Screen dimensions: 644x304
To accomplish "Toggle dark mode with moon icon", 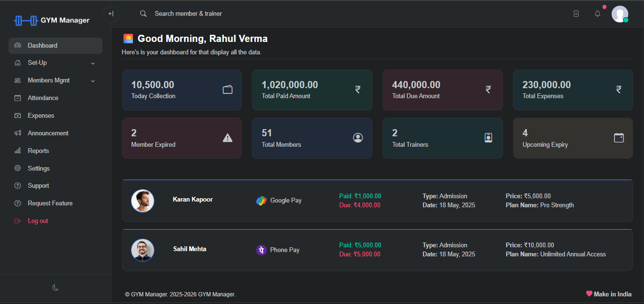I will click(55, 287).
